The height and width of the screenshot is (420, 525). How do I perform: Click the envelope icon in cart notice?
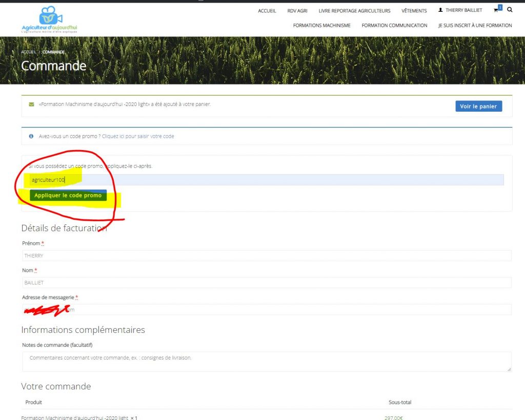click(31, 104)
